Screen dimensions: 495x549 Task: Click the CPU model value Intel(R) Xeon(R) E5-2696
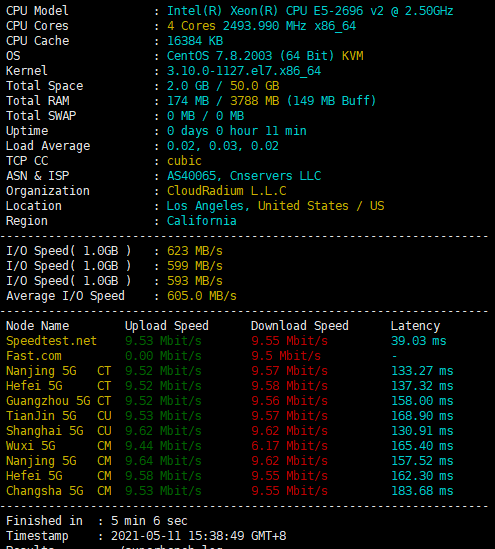310,11
